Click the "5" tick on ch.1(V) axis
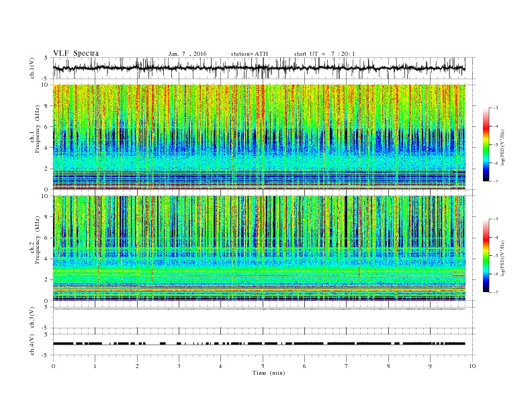The height and width of the screenshot is (411, 532). pos(47,58)
